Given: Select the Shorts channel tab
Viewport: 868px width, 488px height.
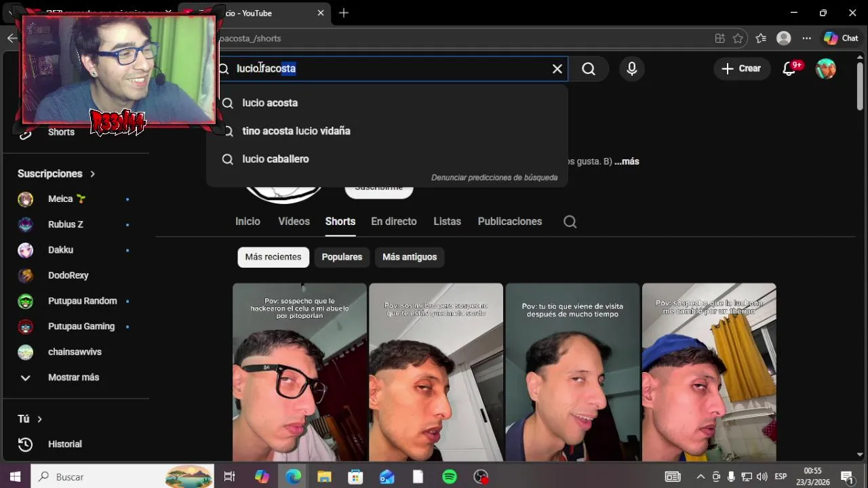Looking at the screenshot, I should pos(340,222).
